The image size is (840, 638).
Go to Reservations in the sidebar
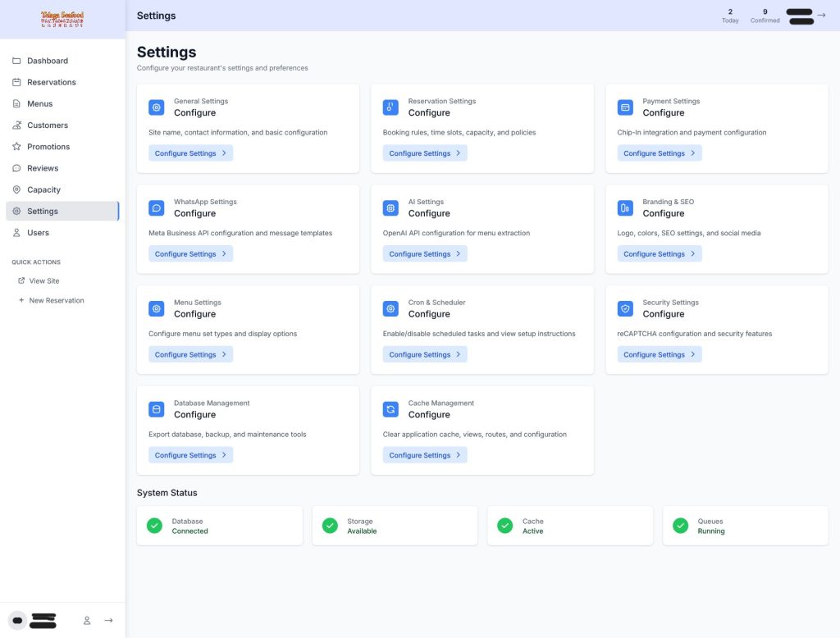pos(51,82)
